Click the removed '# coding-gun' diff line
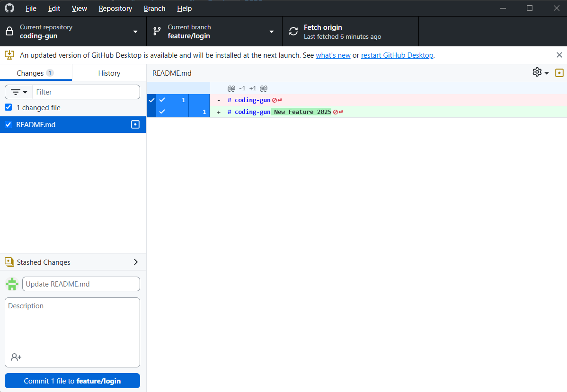 [249, 100]
